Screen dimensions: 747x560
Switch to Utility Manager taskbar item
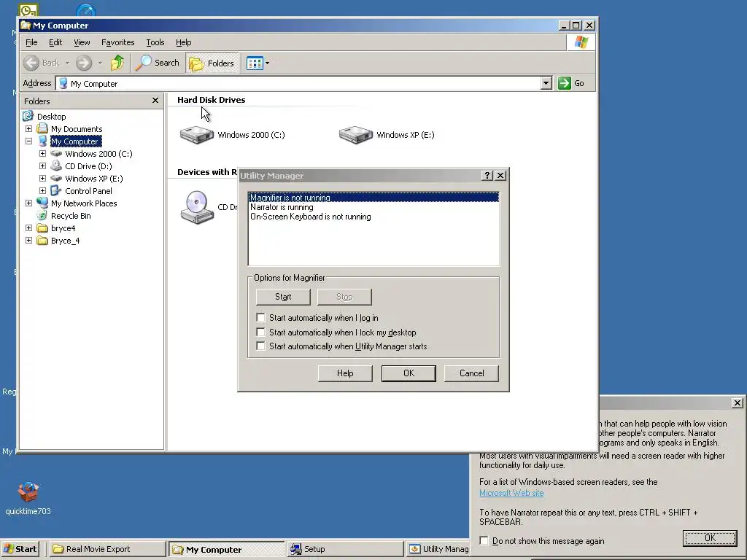tap(438, 549)
